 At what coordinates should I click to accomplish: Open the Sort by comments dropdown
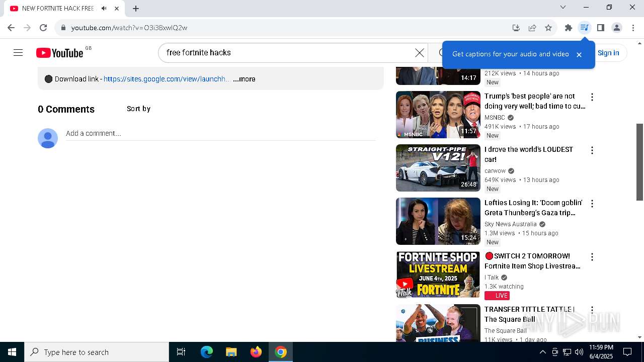[x=138, y=109]
